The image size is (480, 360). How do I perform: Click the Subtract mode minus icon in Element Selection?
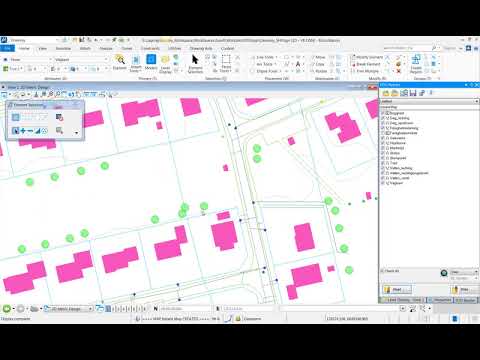pyautogui.click(x=30, y=131)
